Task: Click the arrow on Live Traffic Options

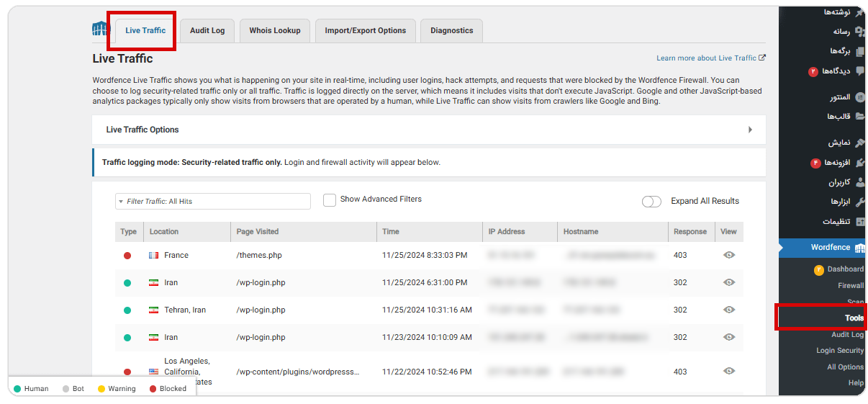Action: tap(750, 130)
